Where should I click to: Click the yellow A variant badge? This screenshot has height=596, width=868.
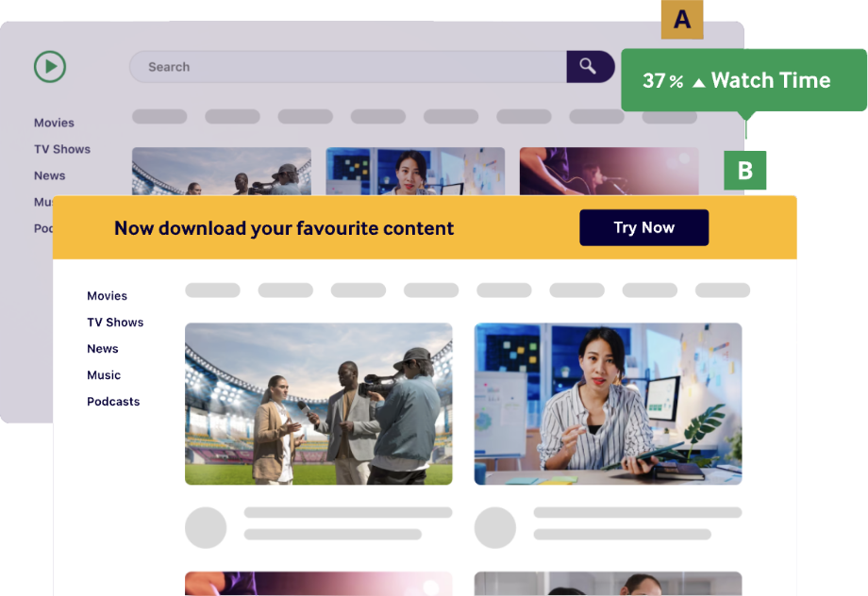[x=682, y=20]
